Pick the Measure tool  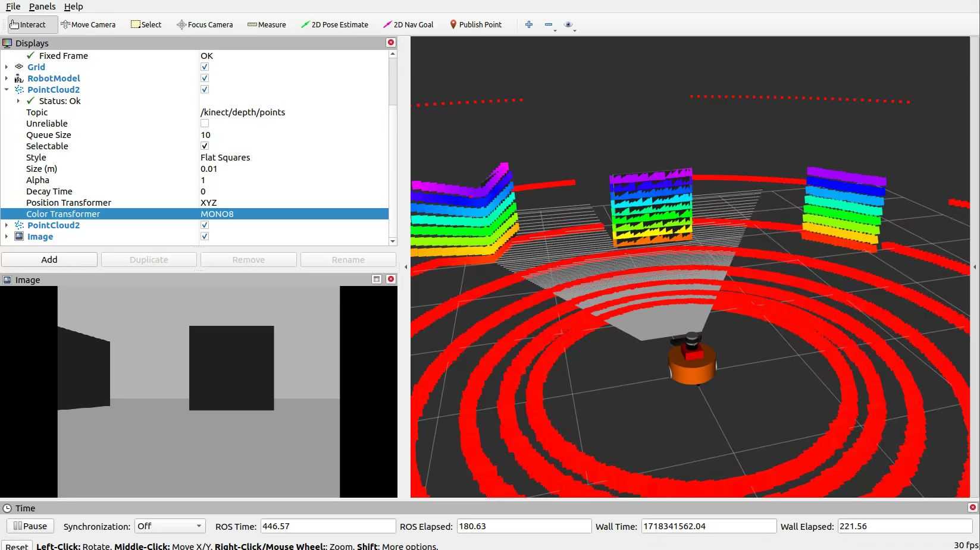click(267, 24)
